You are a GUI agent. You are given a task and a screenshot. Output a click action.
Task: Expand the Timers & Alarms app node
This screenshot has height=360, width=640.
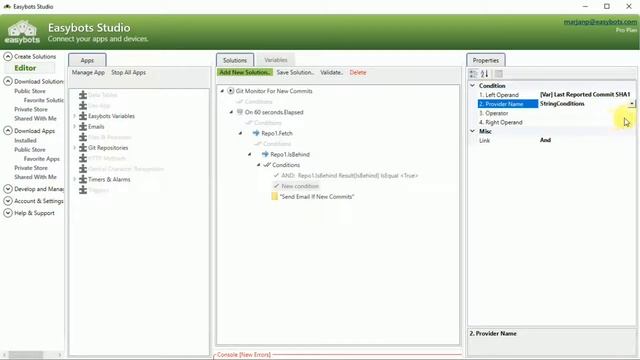[74, 179]
